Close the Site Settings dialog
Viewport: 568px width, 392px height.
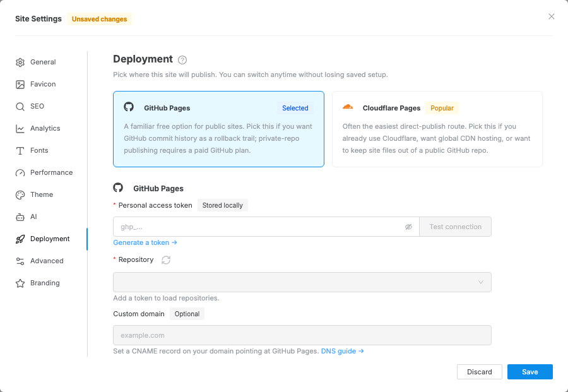coord(552,16)
